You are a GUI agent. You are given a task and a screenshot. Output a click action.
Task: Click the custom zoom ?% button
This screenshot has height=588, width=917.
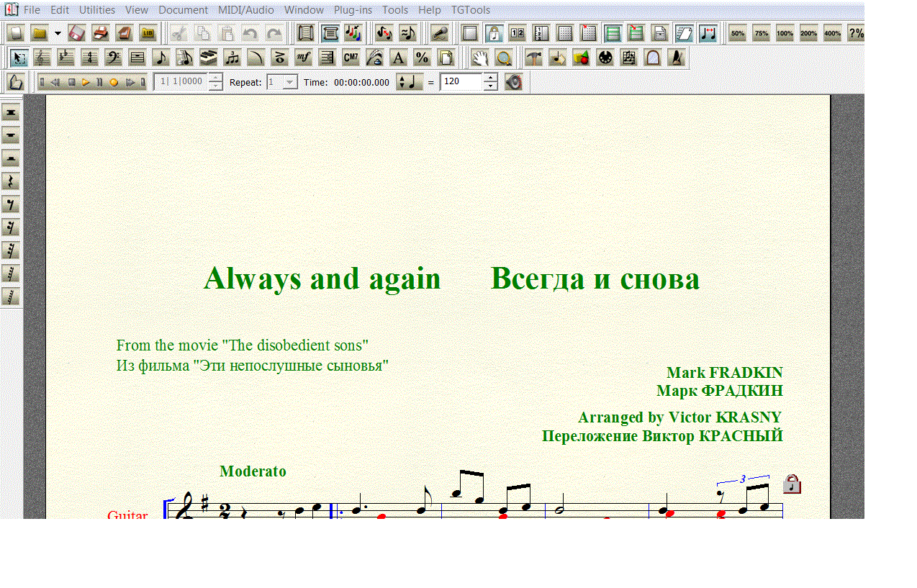point(856,33)
